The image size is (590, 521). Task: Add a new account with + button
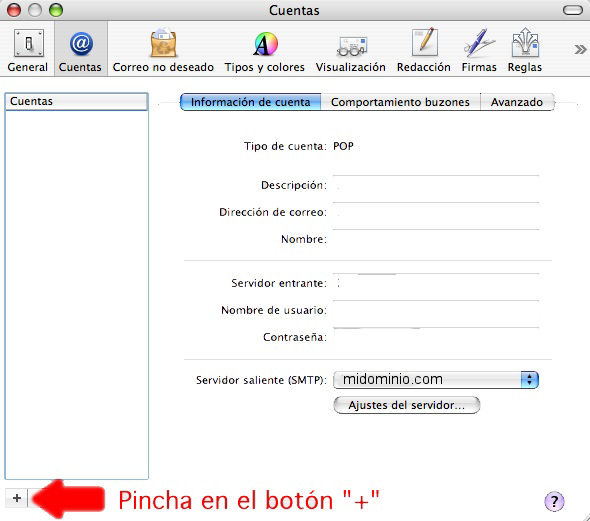(17, 498)
